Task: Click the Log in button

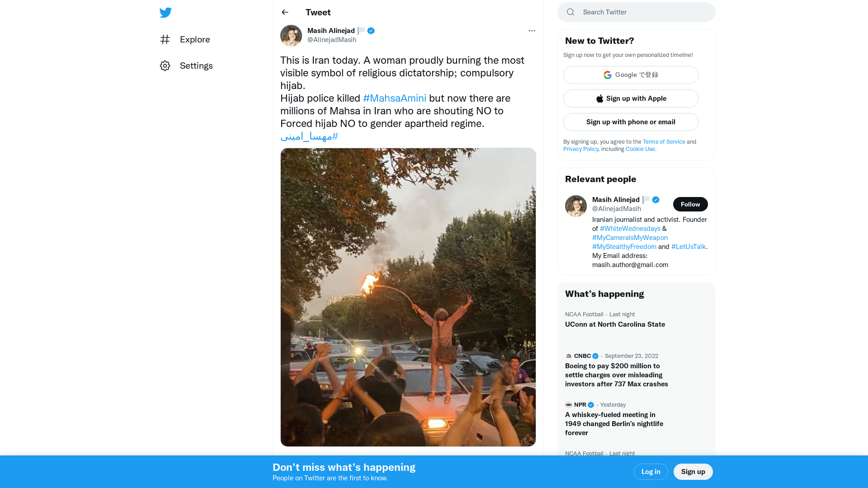Action: [651, 471]
